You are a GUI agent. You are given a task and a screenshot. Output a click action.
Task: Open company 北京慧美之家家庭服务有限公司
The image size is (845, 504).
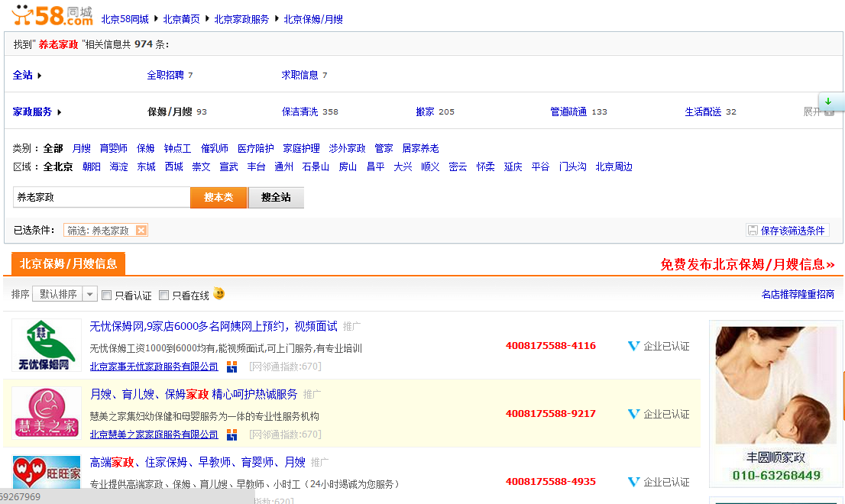click(154, 435)
